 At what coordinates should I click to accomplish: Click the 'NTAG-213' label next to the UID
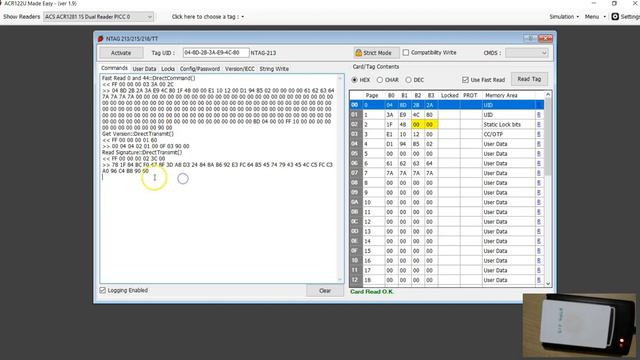pos(263,53)
